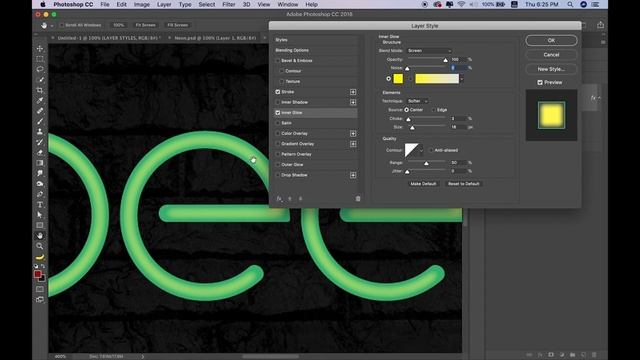Toggle the Preview checkbox
This screenshot has width=640, height=360.
(x=540, y=82)
